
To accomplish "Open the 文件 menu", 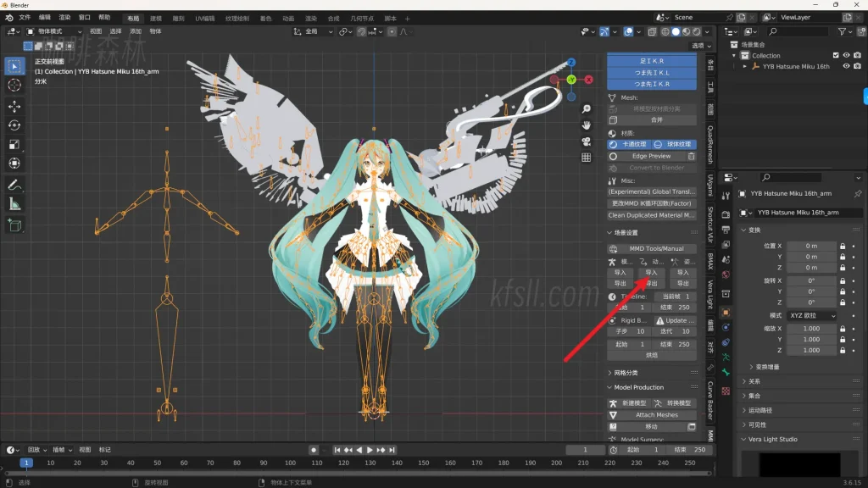I will tap(24, 17).
